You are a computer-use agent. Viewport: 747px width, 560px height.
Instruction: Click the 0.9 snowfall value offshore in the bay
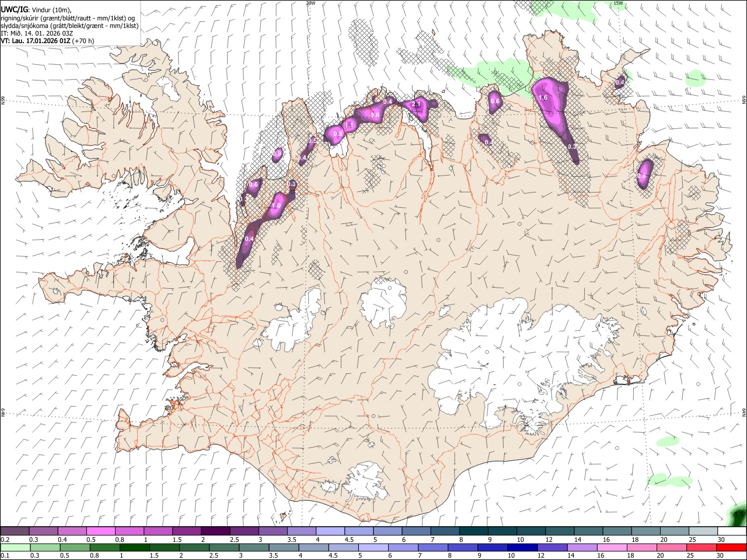point(278,153)
